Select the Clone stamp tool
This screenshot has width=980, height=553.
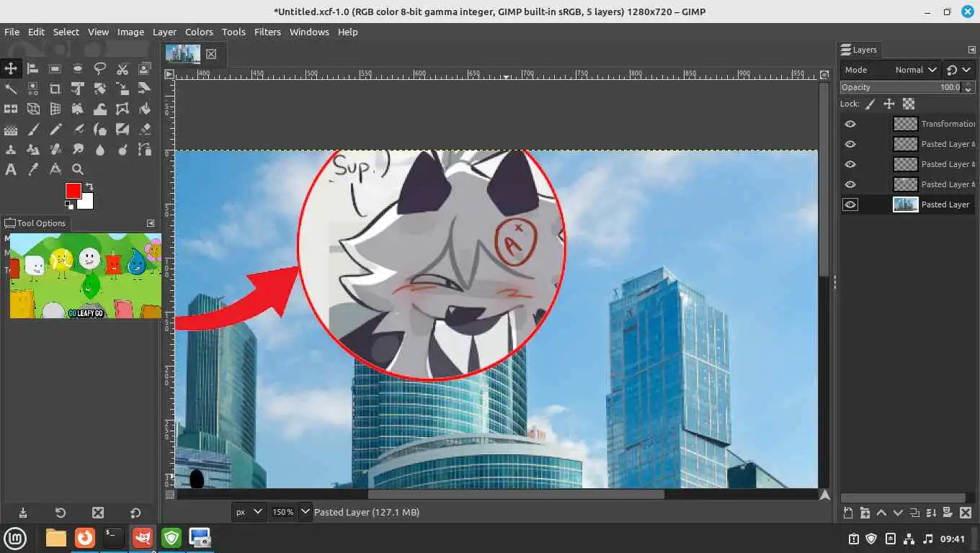click(11, 149)
